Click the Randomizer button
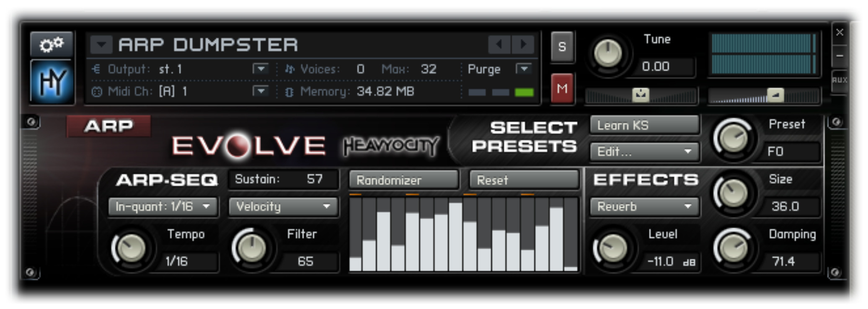This screenshot has height=309, width=868. (404, 180)
